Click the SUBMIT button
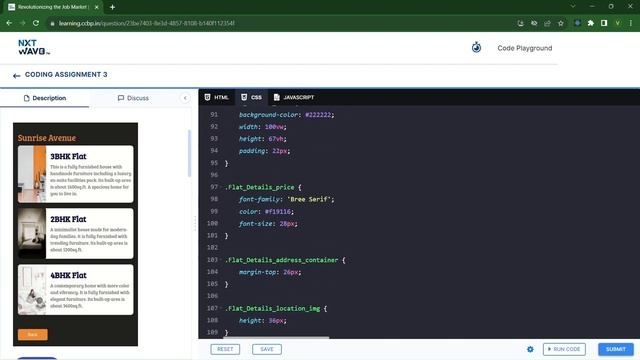This screenshot has height=360, width=640. point(616,349)
